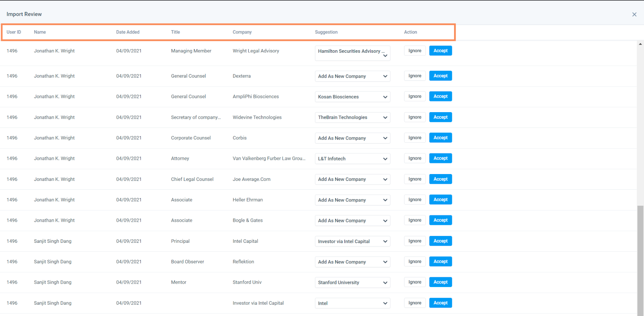Accept the Reflektion row
This screenshot has height=316, width=644.
tap(440, 261)
